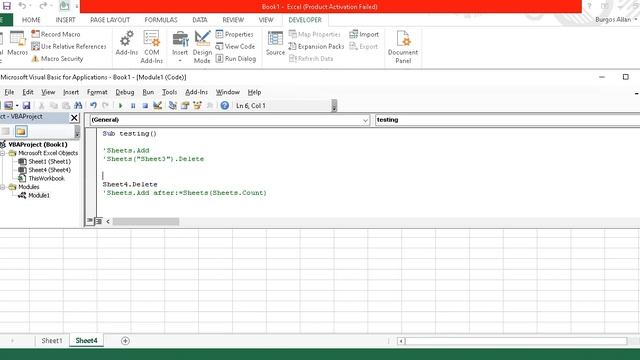Collapse the Modules folder
The width and height of the screenshot is (640, 360).
2,187
